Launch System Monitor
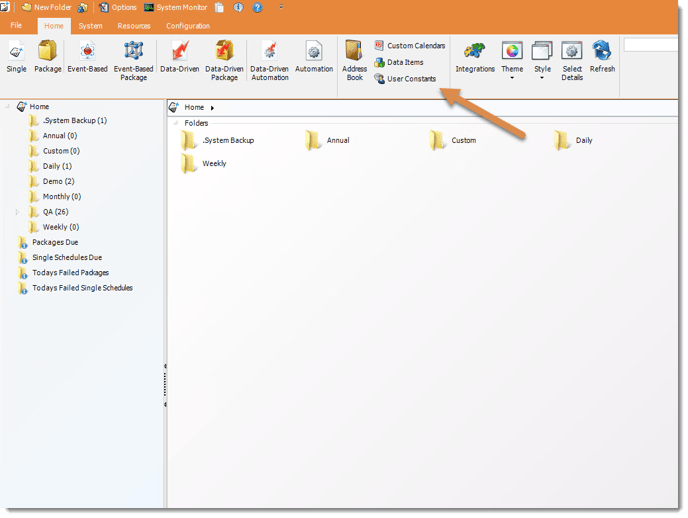This screenshot has height=518, width=688. pos(176,7)
